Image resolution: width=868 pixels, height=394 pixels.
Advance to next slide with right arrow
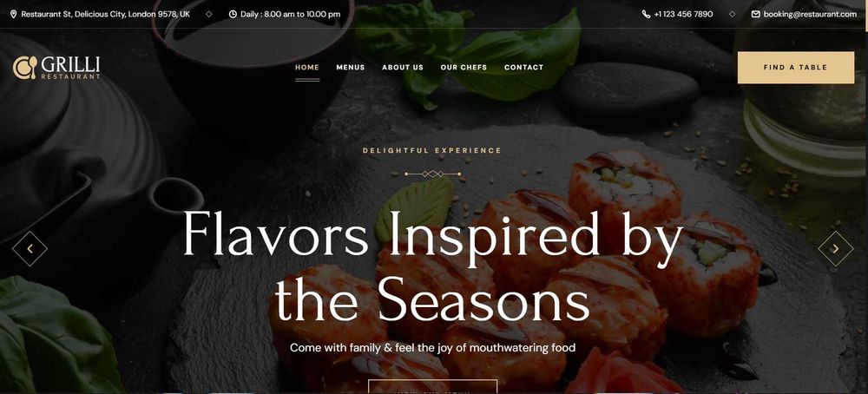tap(835, 249)
